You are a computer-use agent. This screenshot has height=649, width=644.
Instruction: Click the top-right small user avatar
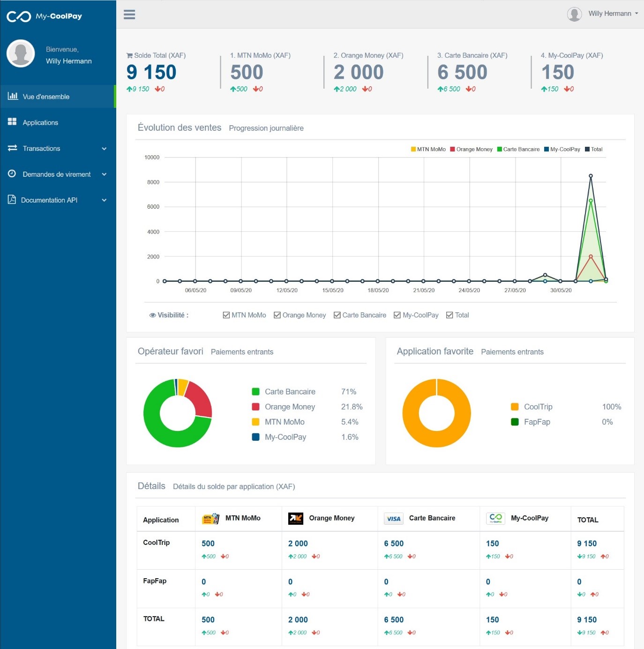(x=574, y=14)
